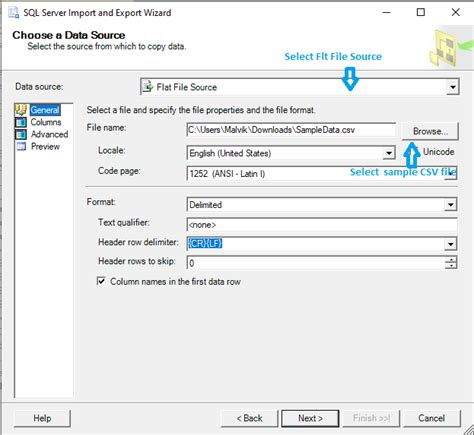The width and height of the screenshot is (474, 435).
Task: Click the Text qualifier field
Action: (x=322, y=225)
